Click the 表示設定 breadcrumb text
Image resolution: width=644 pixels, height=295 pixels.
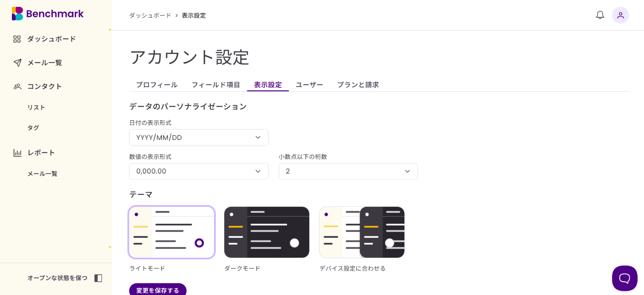click(194, 15)
